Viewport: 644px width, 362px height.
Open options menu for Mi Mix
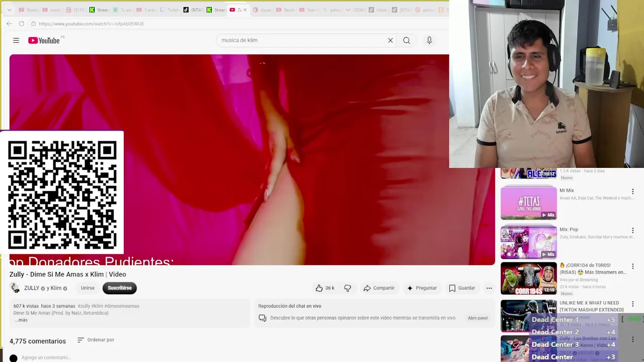tap(633, 192)
